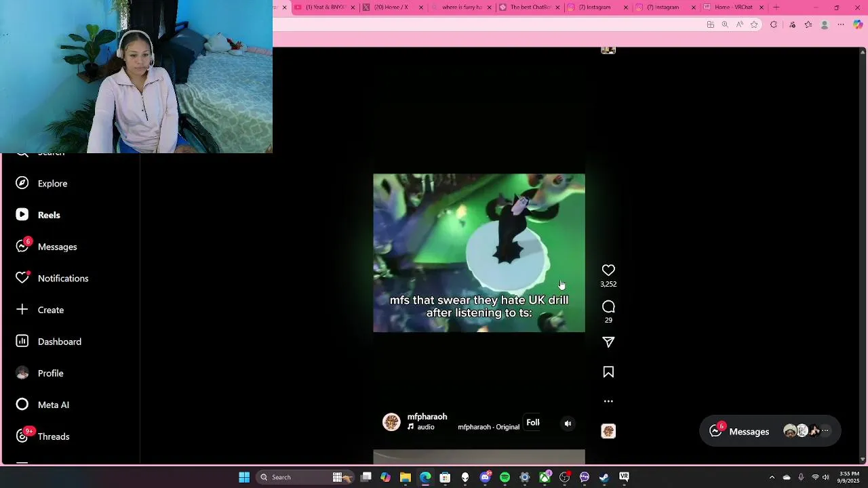Screen dimensions: 868x488
Task: Open clock showing 3:55 PM
Action: tap(849, 477)
